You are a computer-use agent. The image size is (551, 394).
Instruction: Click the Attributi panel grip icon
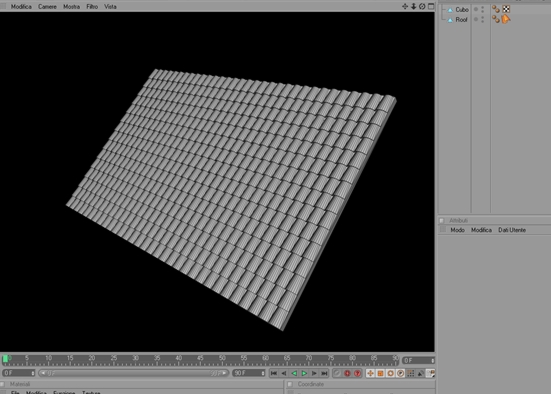(442, 220)
